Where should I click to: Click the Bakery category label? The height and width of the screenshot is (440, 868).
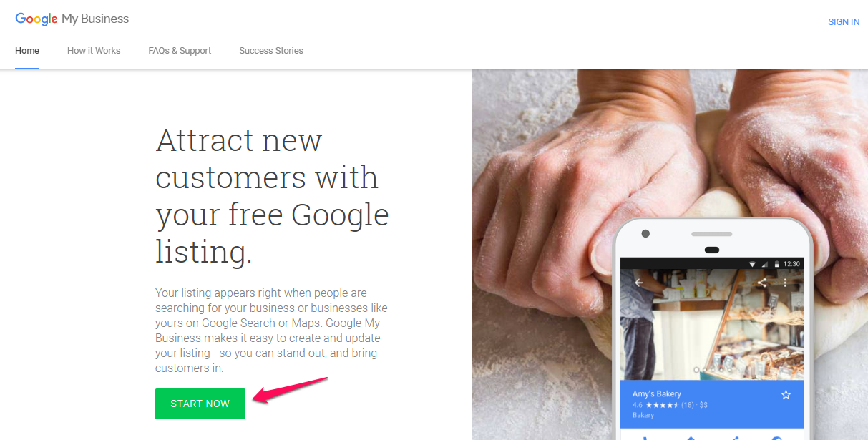[643, 415]
